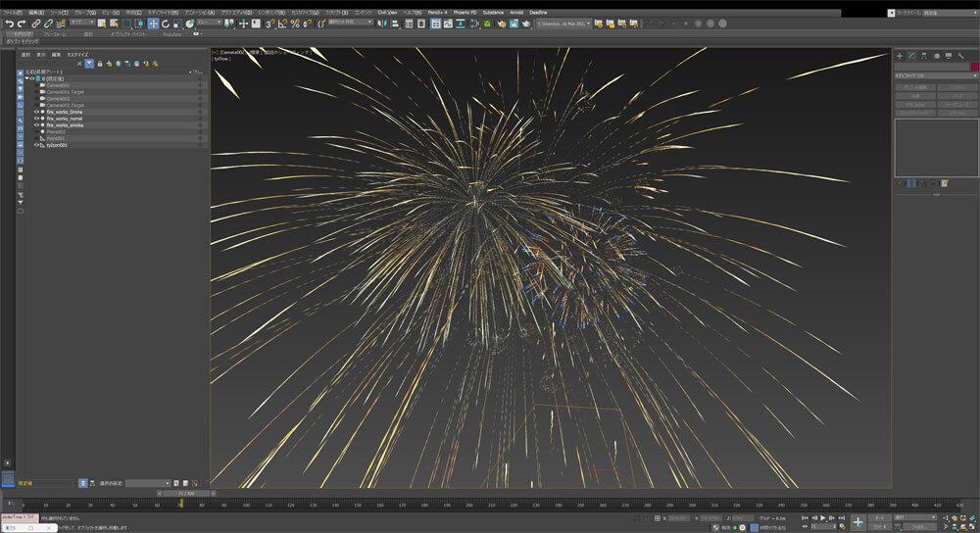Screen dimensions: 980x533
Task: Toggle visibility of fire_works_smoke
Action: 36,125
